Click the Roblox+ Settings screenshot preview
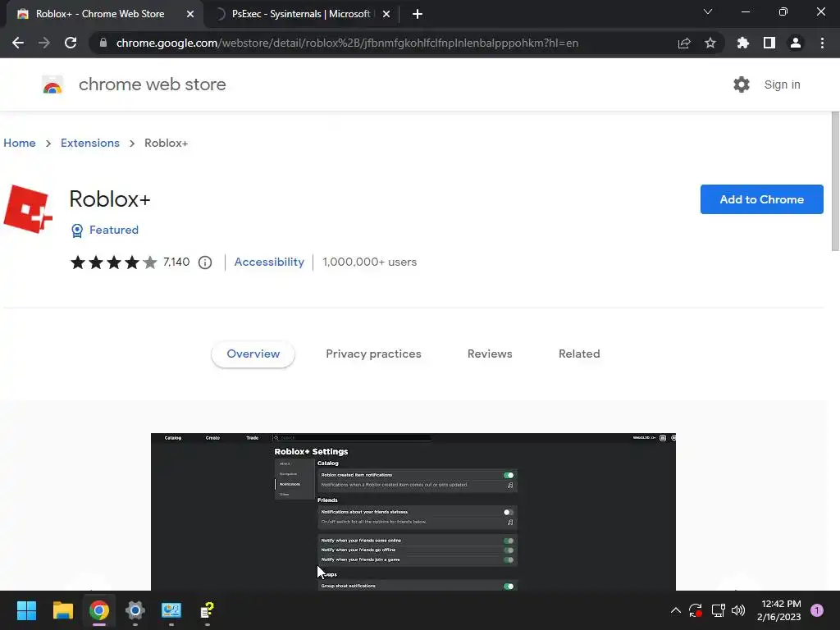 click(x=413, y=512)
